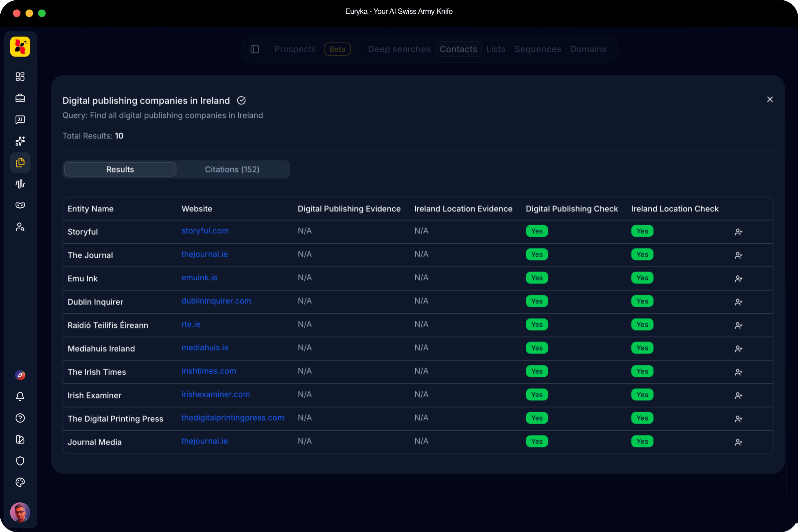Click the verified checkmark icon beside the title
798x532 pixels.
(x=241, y=100)
